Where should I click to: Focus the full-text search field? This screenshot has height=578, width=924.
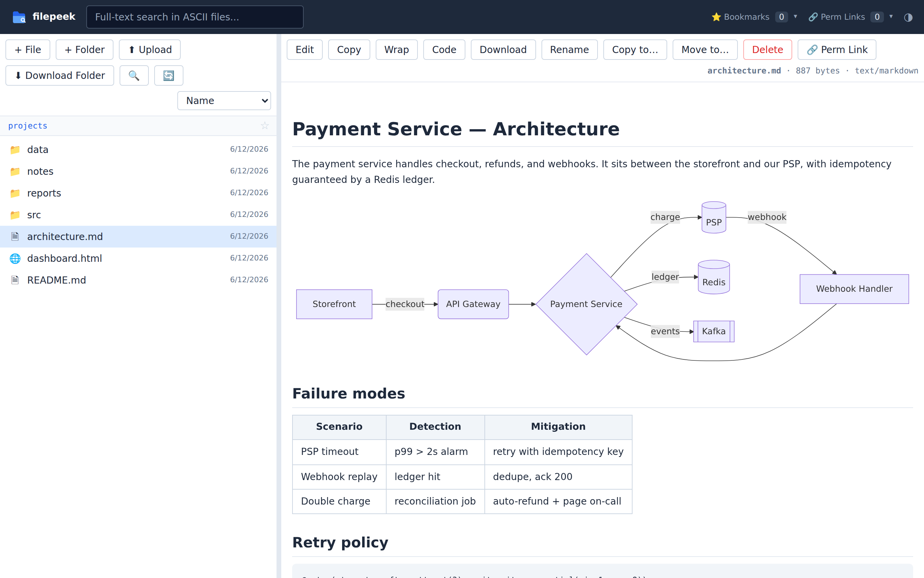tap(195, 17)
